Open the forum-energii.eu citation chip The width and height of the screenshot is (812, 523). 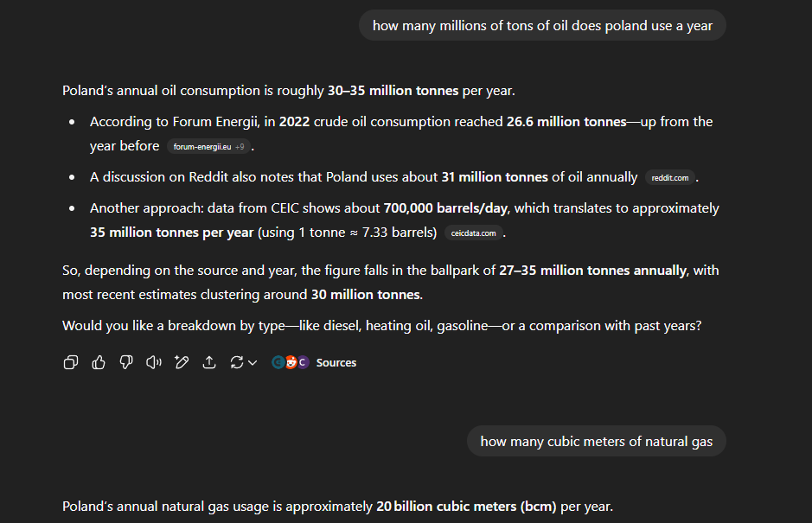202,147
